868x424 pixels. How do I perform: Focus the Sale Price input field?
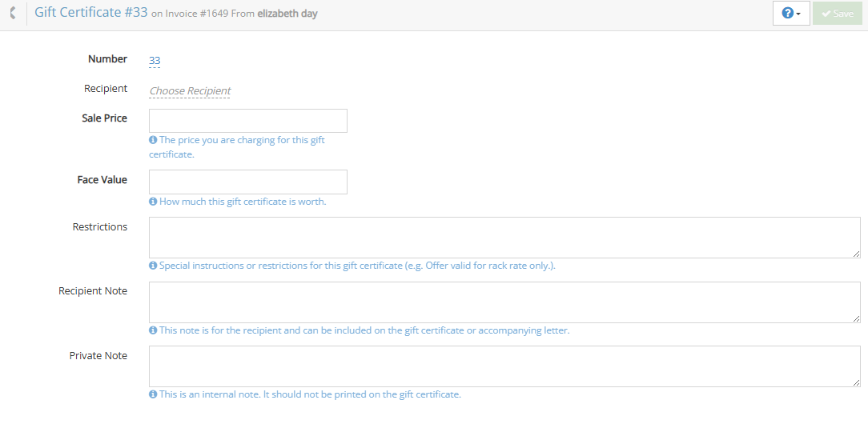click(x=248, y=121)
